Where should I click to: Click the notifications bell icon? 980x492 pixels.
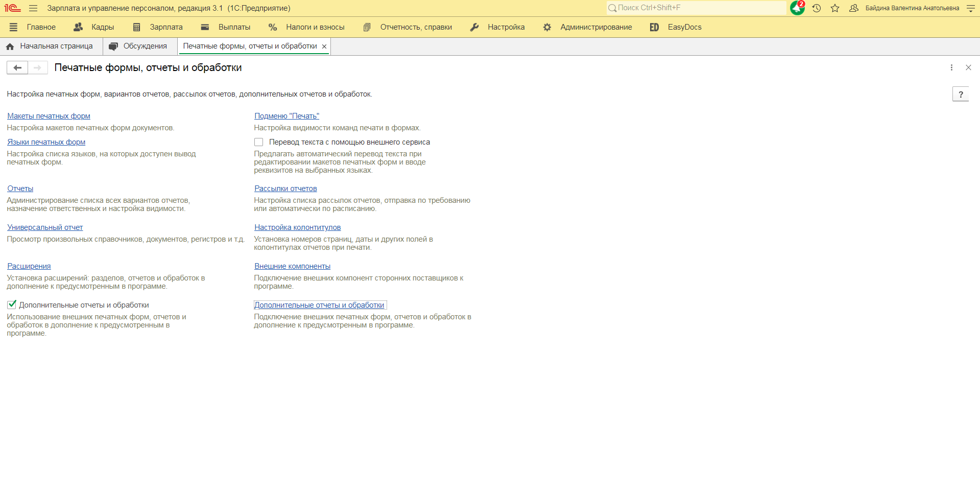pyautogui.click(x=797, y=8)
